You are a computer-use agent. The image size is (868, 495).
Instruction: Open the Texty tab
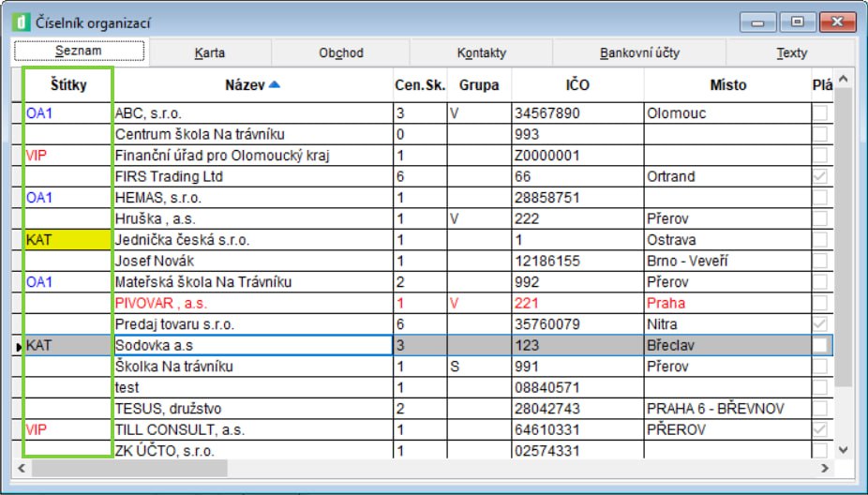click(x=791, y=52)
